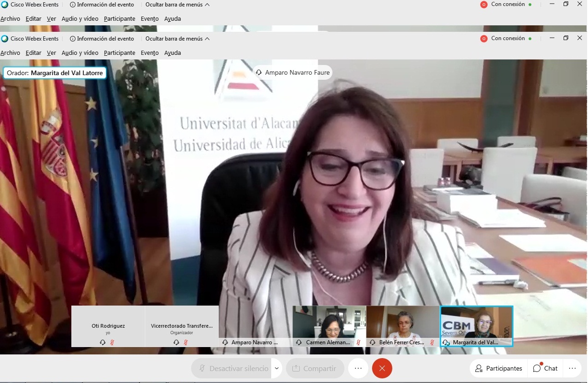
Task: Expand audio options arrow next to Desactivar silencio
Action: click(277, 368)
